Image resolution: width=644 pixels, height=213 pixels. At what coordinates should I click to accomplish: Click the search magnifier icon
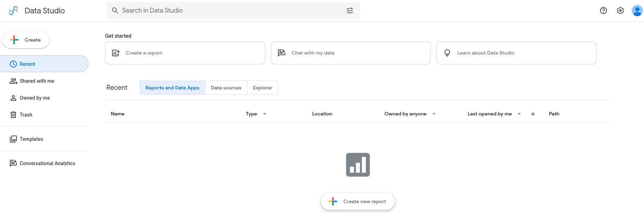tap(115, 11)
